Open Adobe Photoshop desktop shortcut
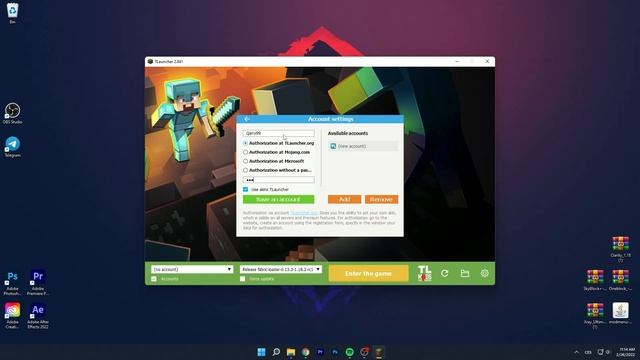This screenshot has width=640, height=360. point(12,282)
